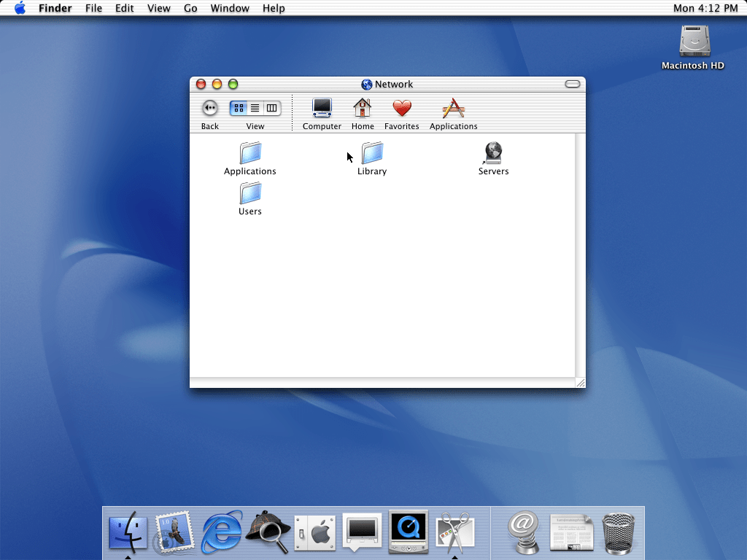
Task: Open the View menu
Action: (x=159, y=8)
